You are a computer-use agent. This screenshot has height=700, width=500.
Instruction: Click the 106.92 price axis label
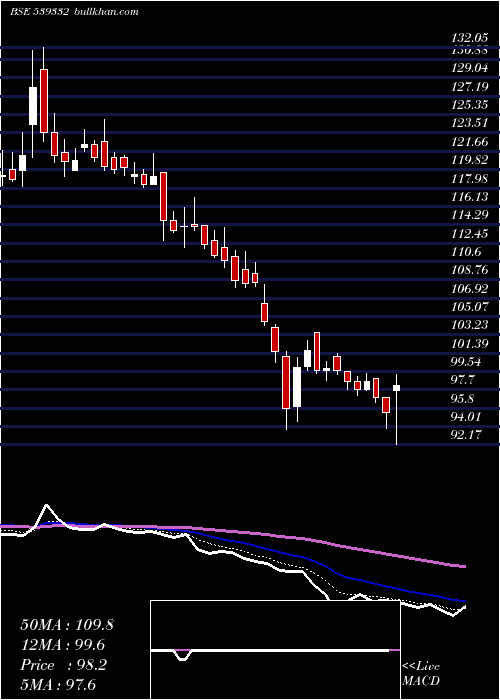[x=469, y=289]
